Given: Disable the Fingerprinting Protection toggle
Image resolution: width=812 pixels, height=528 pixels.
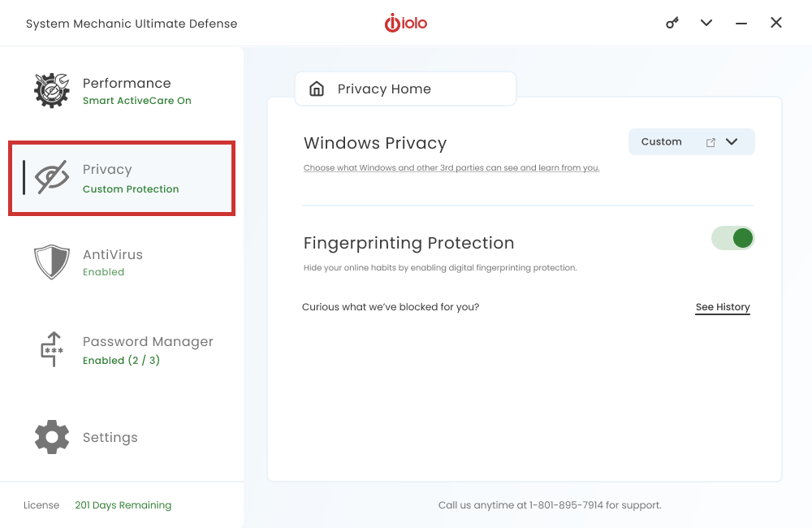Looking at the screenshot, I should click(x=732, y=238).
